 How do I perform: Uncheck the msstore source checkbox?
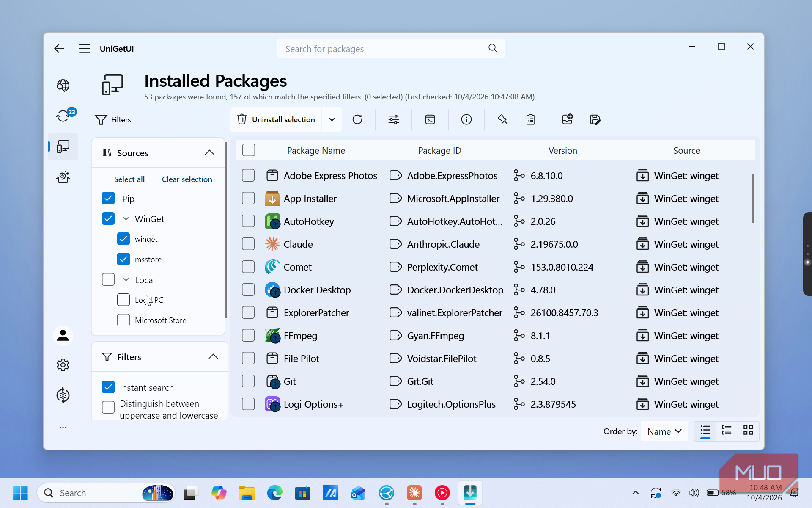[123, 259]
